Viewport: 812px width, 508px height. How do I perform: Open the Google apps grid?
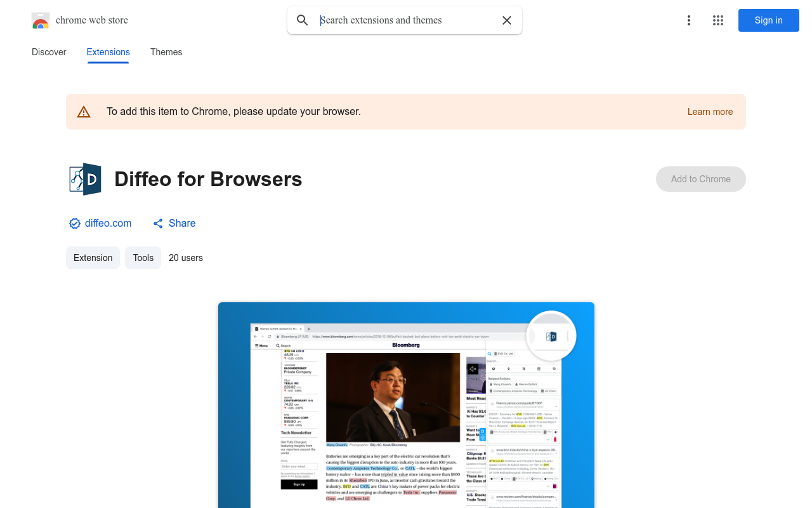(718, 20)
